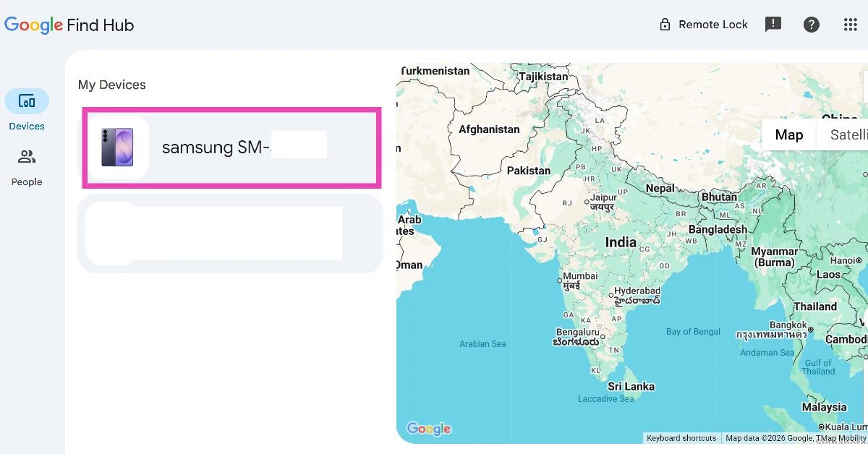This screenshot has height=454, width=868.
Task: Select the samsung SM- device entry
Action: click(x=231, y=147)
